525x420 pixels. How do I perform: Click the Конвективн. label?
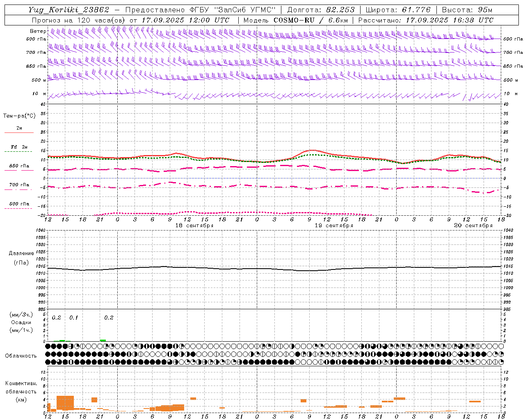21,383
